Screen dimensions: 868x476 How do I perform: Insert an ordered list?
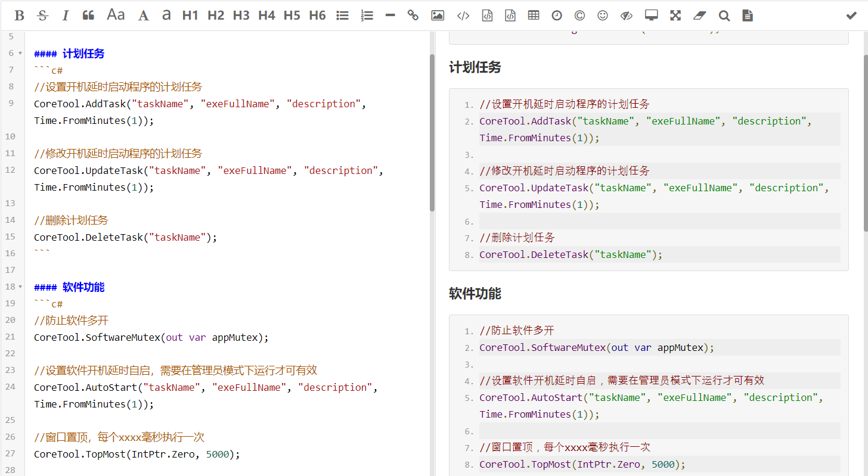coord(367,15)
